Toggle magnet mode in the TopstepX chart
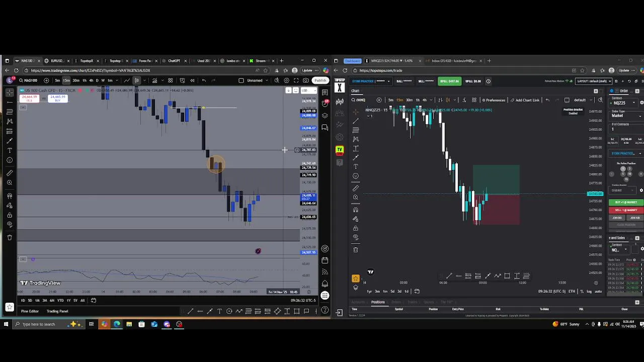The width and height of the screenshot is (644, 362). (x=356, y=210)
